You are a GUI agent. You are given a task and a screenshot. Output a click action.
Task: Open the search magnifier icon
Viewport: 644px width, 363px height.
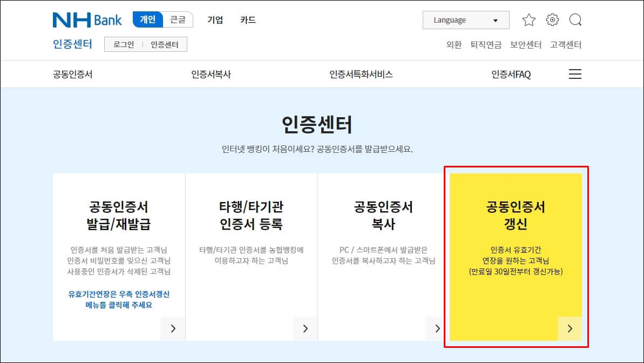[x=575, y=19]
